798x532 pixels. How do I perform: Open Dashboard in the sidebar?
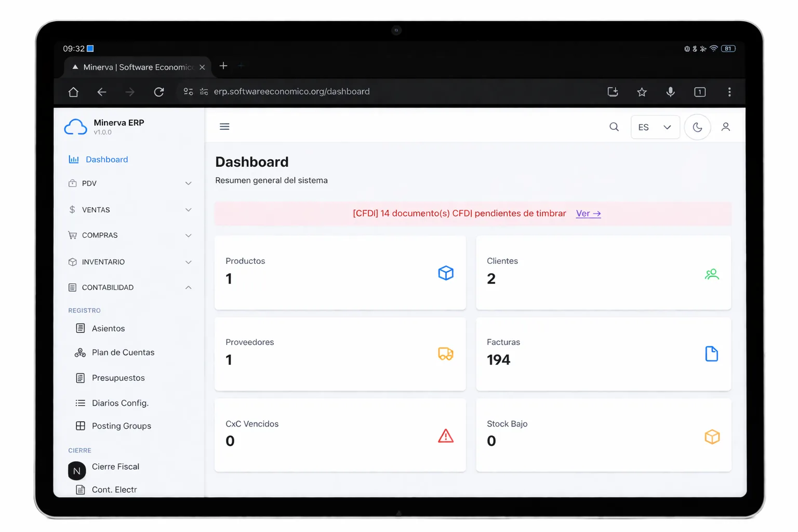click(x=107, y=159)
